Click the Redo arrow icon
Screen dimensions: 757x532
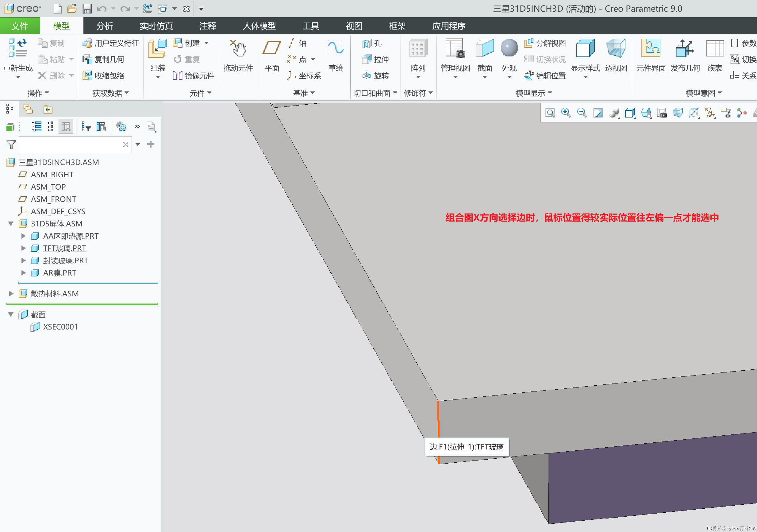pos(125,9)
